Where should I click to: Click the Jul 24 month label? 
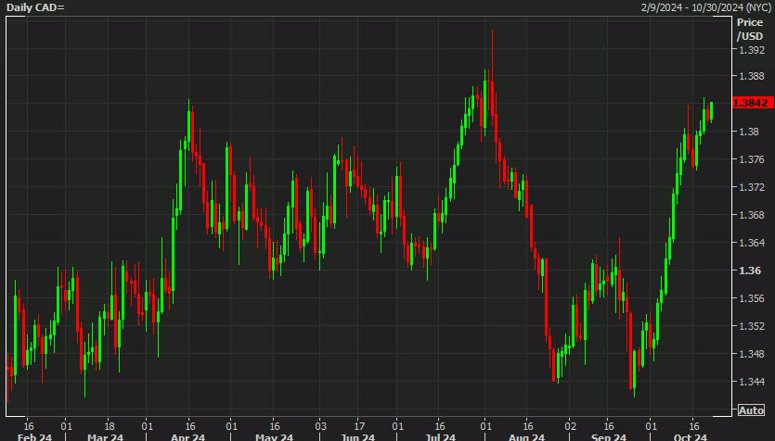coord(440,437)
